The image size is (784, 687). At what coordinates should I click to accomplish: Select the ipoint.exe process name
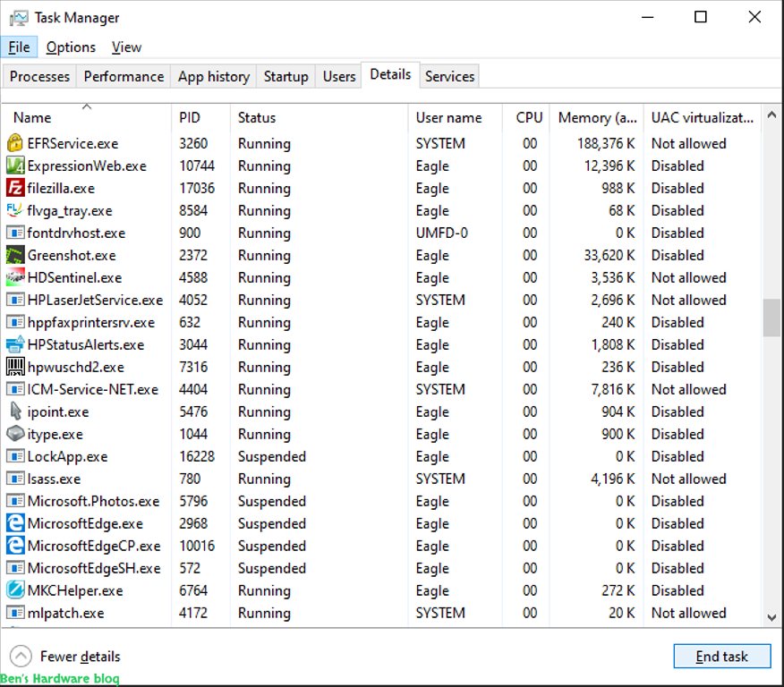click(x=58, y=411)
